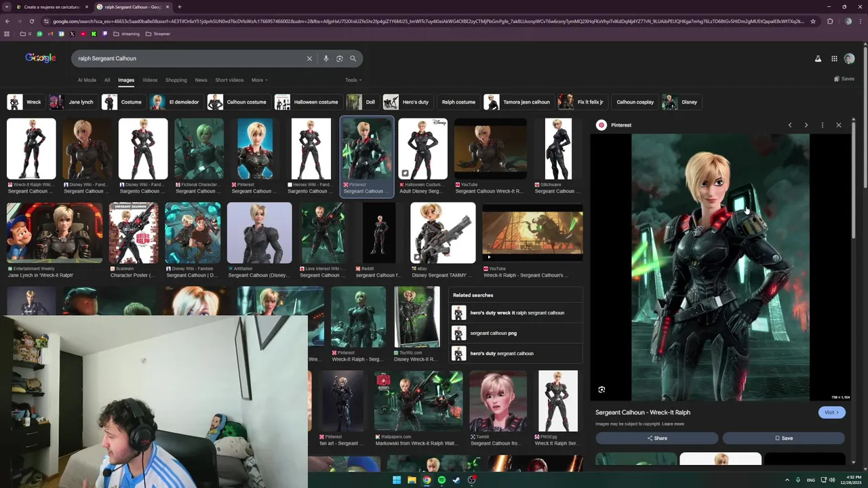
Task: Open Google Lens search by image icon
Action: [x=340, y=58]
